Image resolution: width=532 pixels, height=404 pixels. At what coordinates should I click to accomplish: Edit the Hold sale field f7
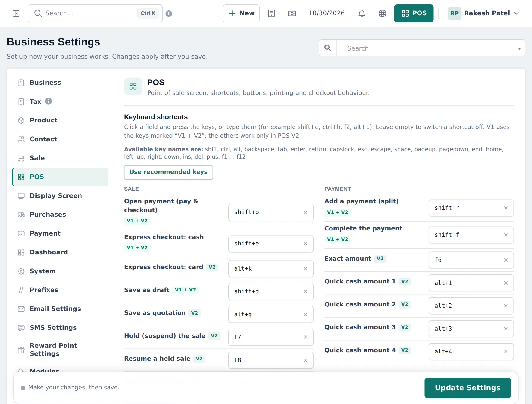pos(271,337)
